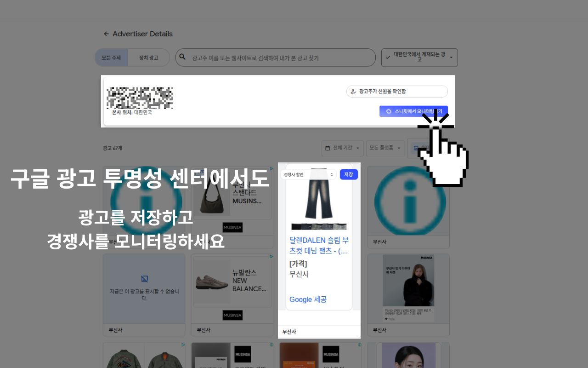Click the Advertiser Details heading
Viewport: 588px width, 368px height.
coord(142,34)
